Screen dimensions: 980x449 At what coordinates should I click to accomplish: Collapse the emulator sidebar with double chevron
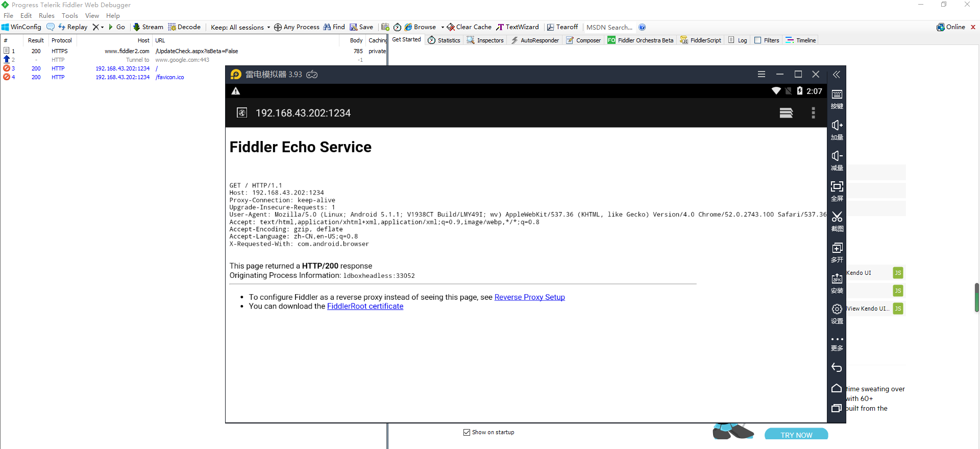(837, 75)
